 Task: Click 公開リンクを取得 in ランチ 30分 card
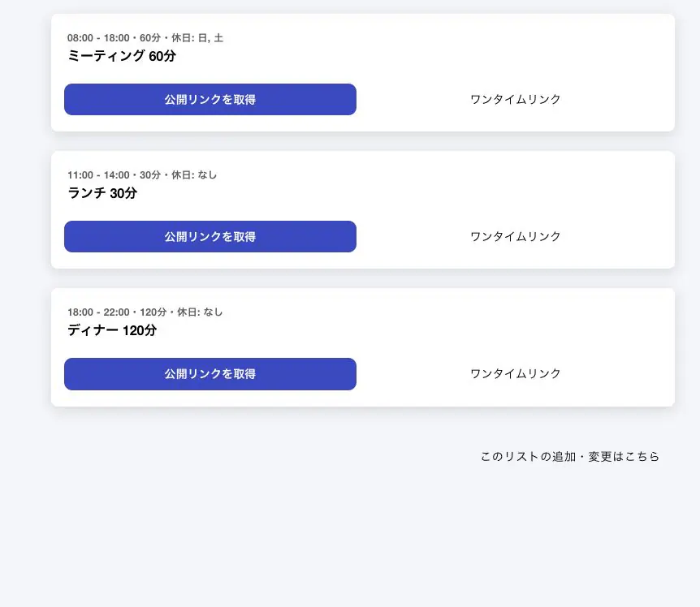[x=210, y=236]
